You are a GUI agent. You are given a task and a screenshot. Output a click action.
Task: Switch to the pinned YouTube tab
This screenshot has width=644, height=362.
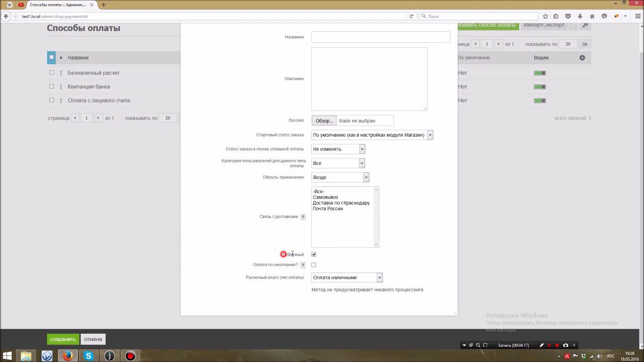(x=21, y=5)
